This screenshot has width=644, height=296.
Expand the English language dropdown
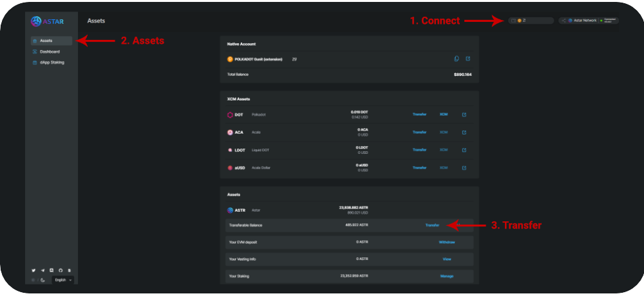coord(62,280)
